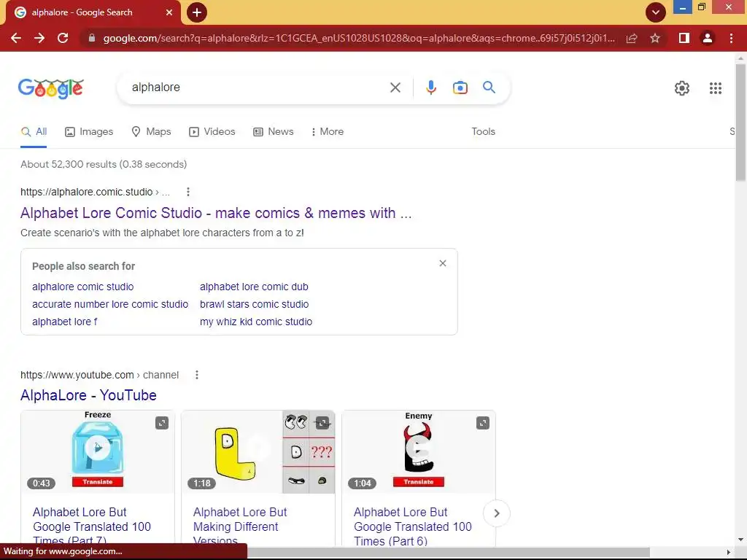Screen dimensions: 747x560
Task: Click the horizontal page scrollbar
Action: click(448, 552)
